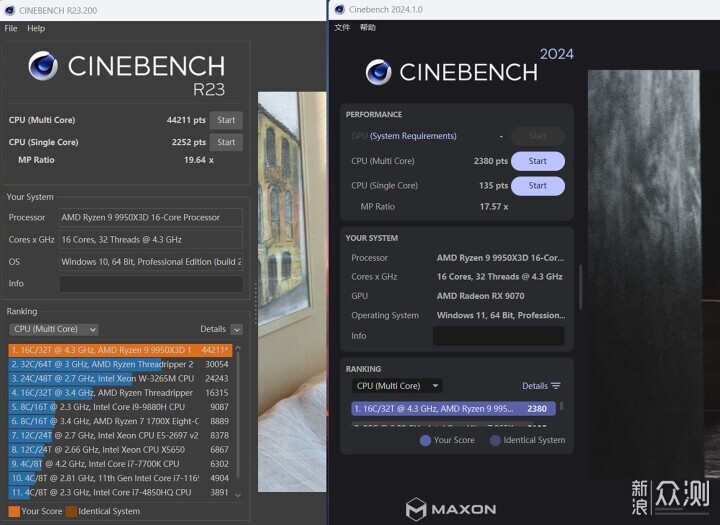Open R23 ranking CPU (Multi Core) dropdown
Viewport: 720px width, 525px height.
tap(54, 329)
